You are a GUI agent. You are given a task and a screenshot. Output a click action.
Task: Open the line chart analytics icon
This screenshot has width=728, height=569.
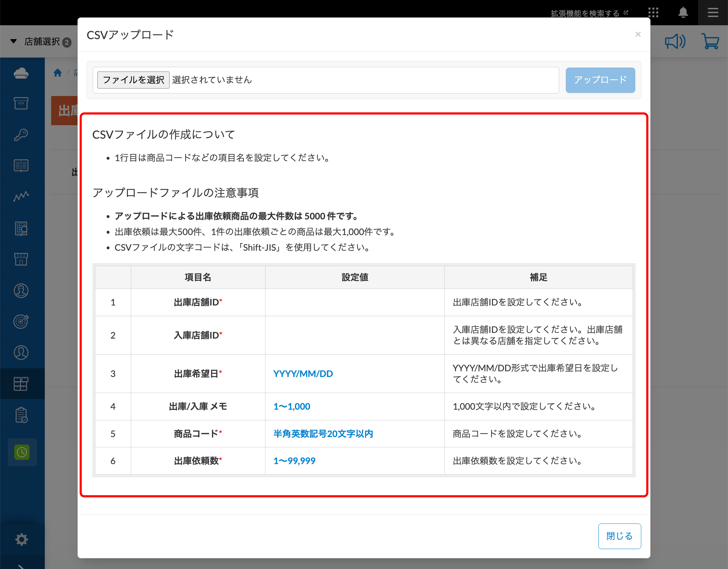(21, 196)
